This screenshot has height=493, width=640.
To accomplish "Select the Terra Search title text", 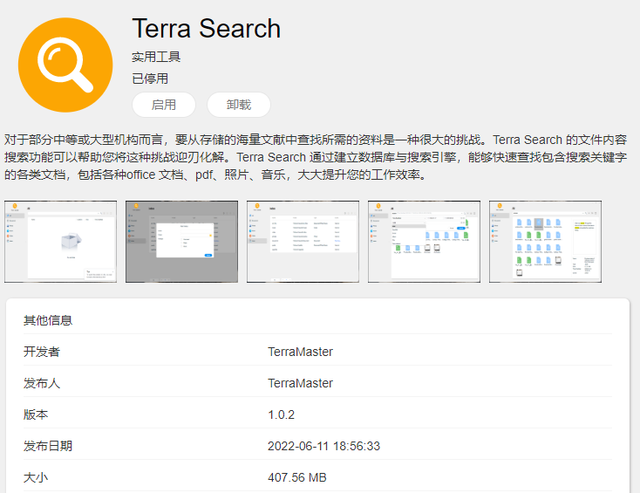I will [206, 29].
